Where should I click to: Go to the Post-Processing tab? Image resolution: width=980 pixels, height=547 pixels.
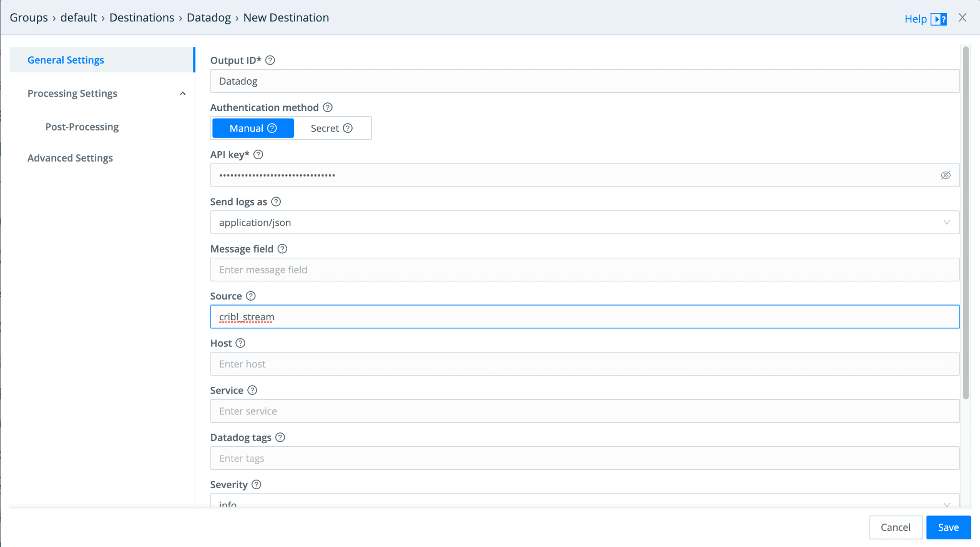tap(82, 127)
